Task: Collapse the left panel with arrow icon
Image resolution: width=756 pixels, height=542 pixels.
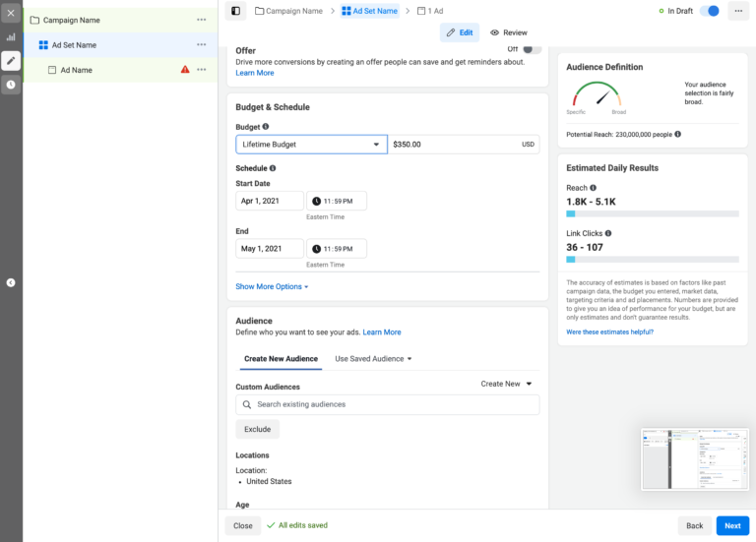Action: (x=11, y=282)
